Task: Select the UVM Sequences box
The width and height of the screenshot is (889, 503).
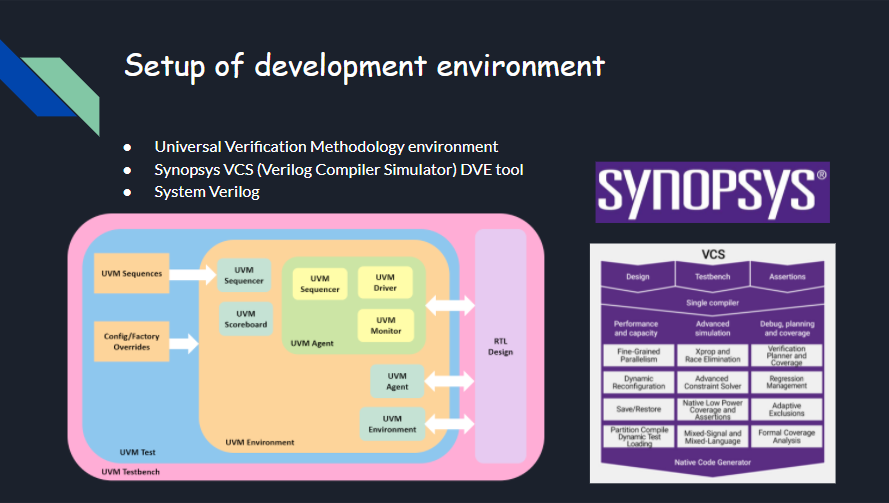Action: coord(132,273)
